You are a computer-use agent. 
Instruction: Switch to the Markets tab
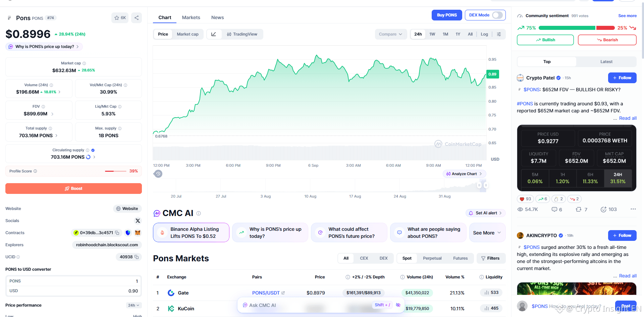[x=191, y=17]
